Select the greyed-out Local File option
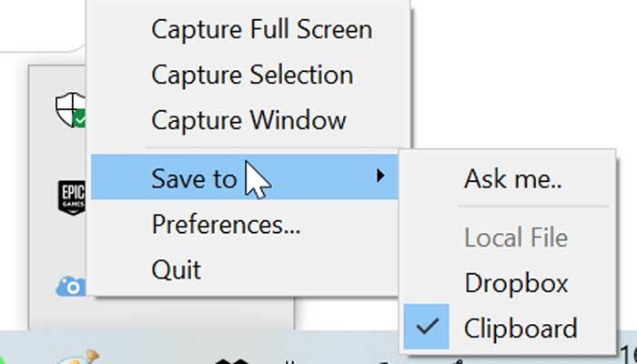This screenshot has height=364, width=637. click(516, 238)
